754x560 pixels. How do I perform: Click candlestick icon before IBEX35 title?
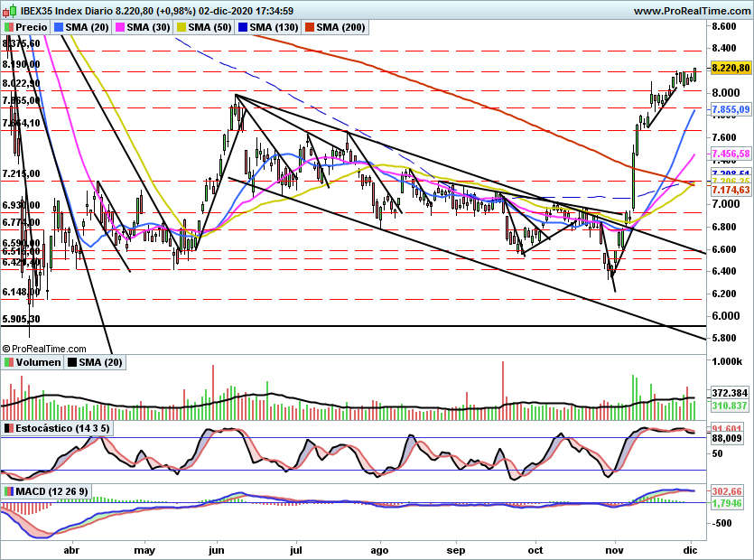coord(10,10)
